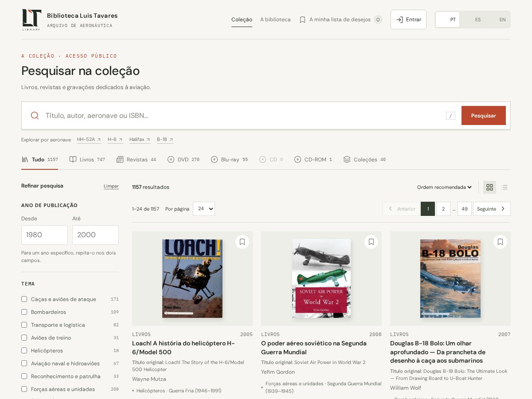Go to results page 2
Image resolution: width=532 pixels, height=399 pixels.
click(x=443, y=209)
